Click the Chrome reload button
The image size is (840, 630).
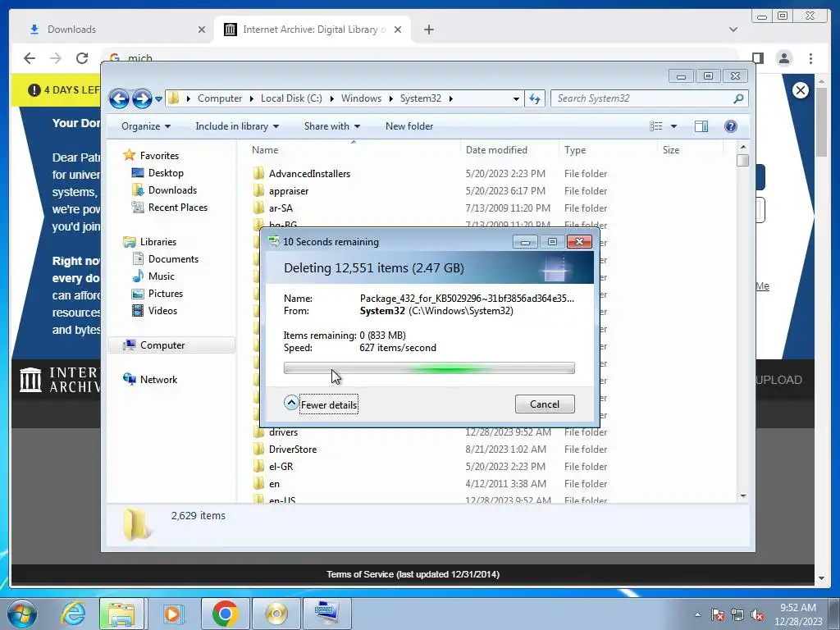82,58
